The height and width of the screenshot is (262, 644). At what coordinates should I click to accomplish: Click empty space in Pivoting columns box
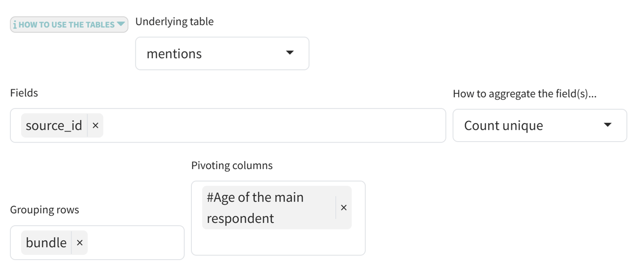coord(278,242)
